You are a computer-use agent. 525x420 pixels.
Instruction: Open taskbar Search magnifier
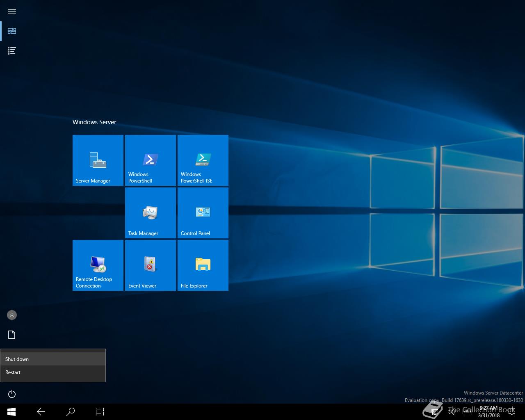tap(71, 412)
